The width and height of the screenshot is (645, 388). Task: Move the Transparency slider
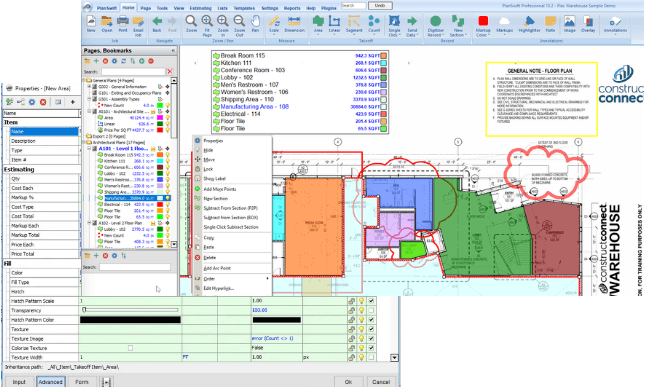tap(84, 310)
